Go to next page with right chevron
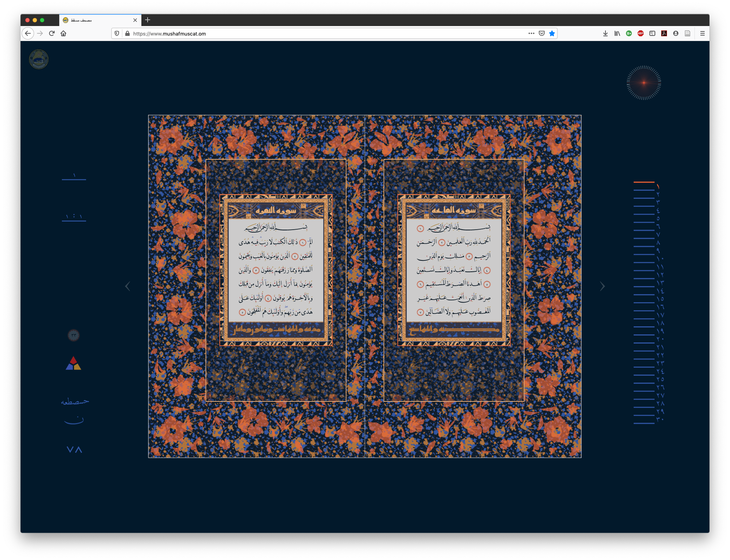Viewport: 730px width, 560px height. pyautogui.click(x=602, y=286)
